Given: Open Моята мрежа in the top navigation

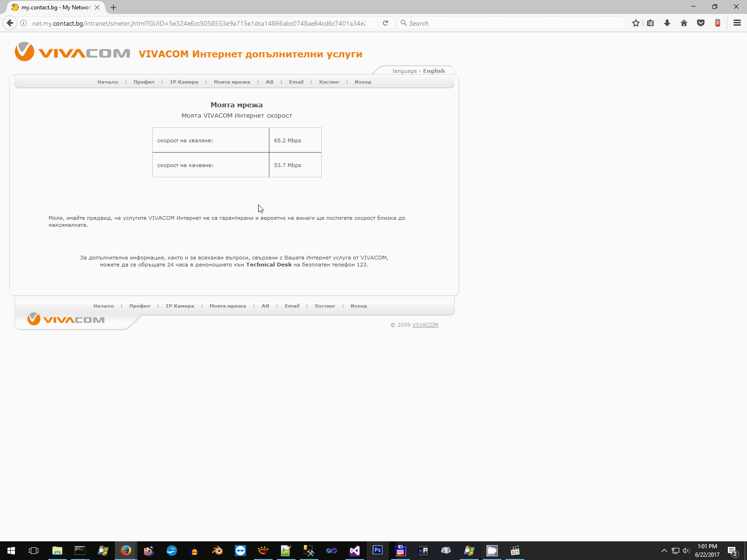Looking at the screenshot, I should 232,82.
